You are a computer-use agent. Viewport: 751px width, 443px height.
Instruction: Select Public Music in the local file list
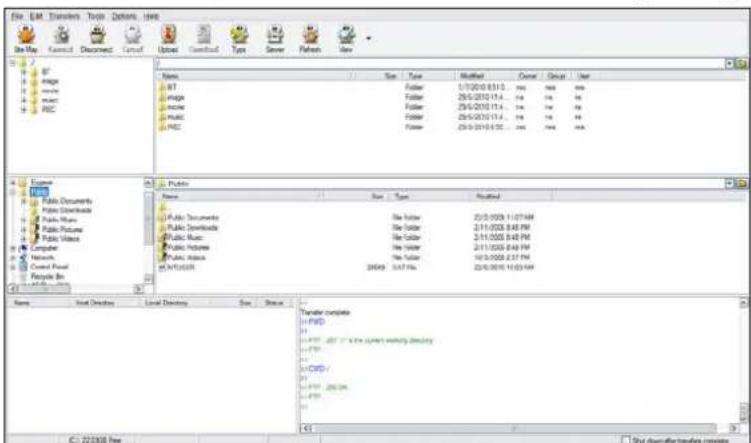(181, 238)
